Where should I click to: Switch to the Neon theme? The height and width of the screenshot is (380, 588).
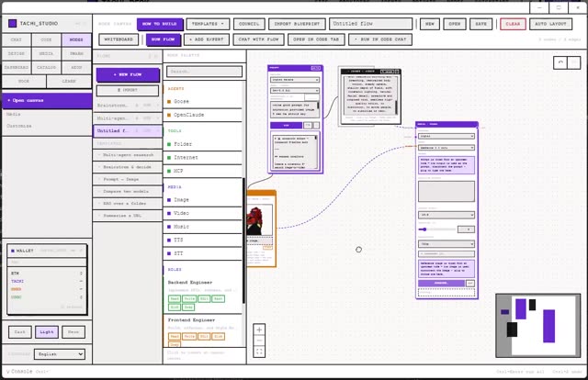[x=73, y=332]
